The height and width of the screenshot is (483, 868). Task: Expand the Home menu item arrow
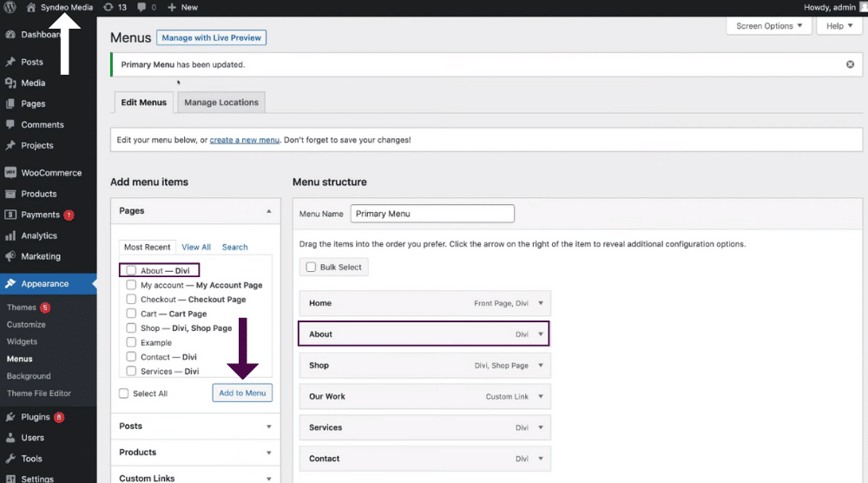coord(541,303)
